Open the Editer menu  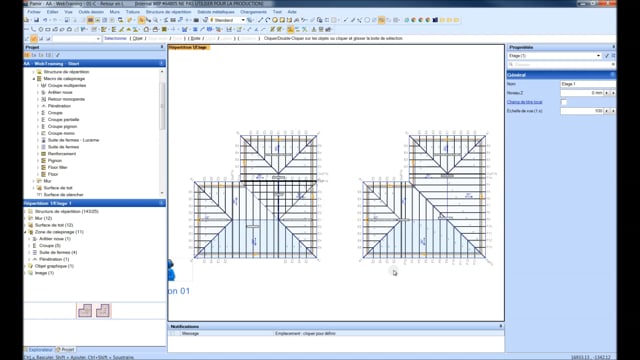(x=53, y=12)
